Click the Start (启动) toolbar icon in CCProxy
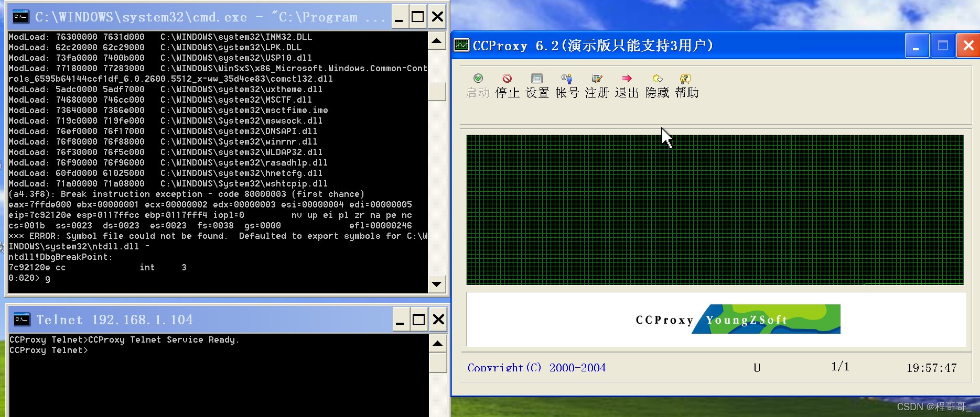This screenshot has height=417, width=980. (x=478, y=86)
